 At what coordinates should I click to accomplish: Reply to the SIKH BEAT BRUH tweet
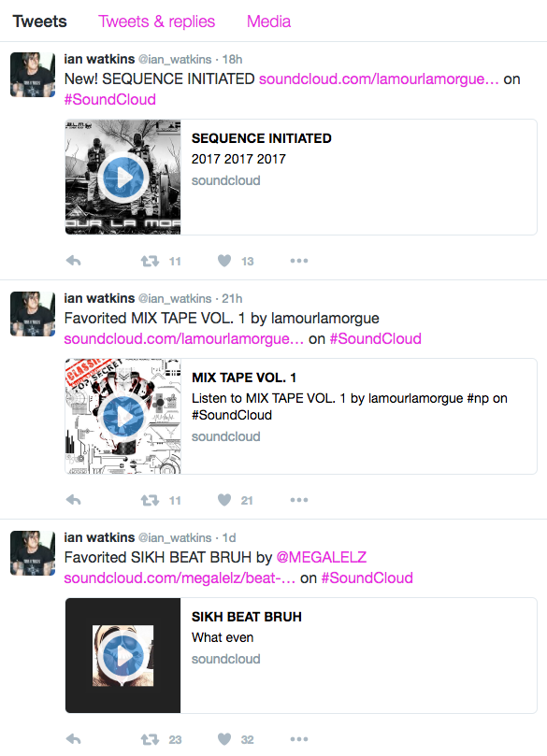pyautogui.click(x=73, y=739)
